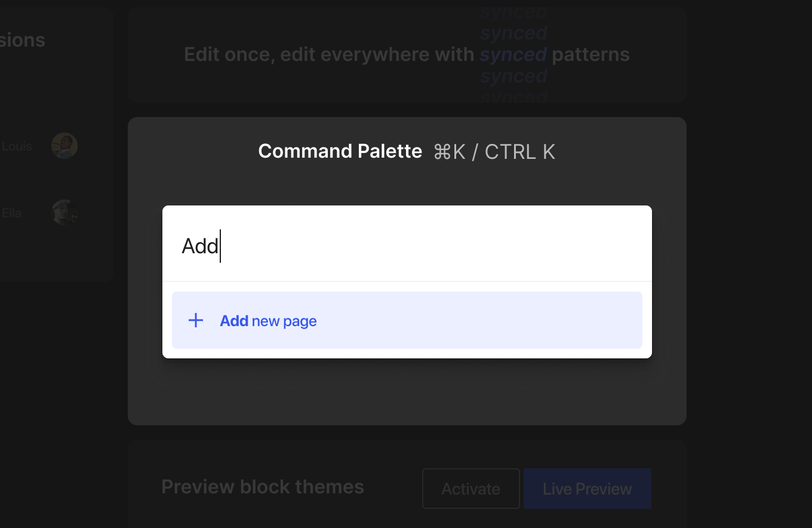812x528 pixels.
Task: Click the typed "Add" text in the search box
Action: point(200,246)
